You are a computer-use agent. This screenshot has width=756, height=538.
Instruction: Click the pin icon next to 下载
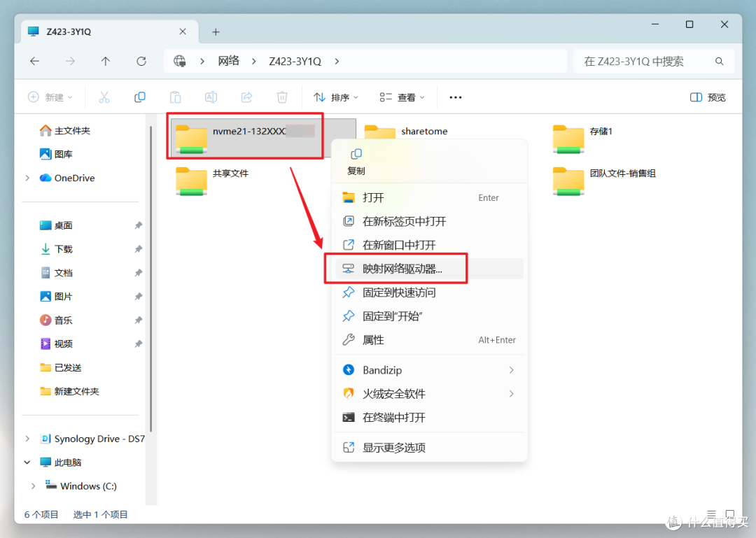pos(139,249)
